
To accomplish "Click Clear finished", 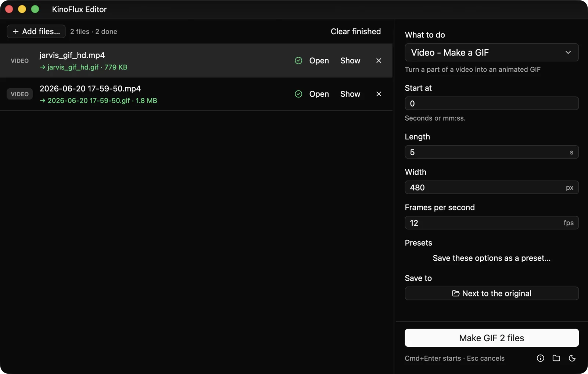I will pyautogui.click(x=356, y=32).
